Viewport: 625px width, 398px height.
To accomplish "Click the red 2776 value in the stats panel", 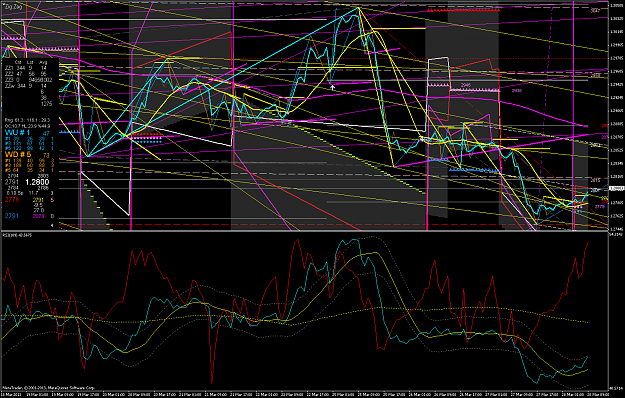I will (x=12, y=200).
